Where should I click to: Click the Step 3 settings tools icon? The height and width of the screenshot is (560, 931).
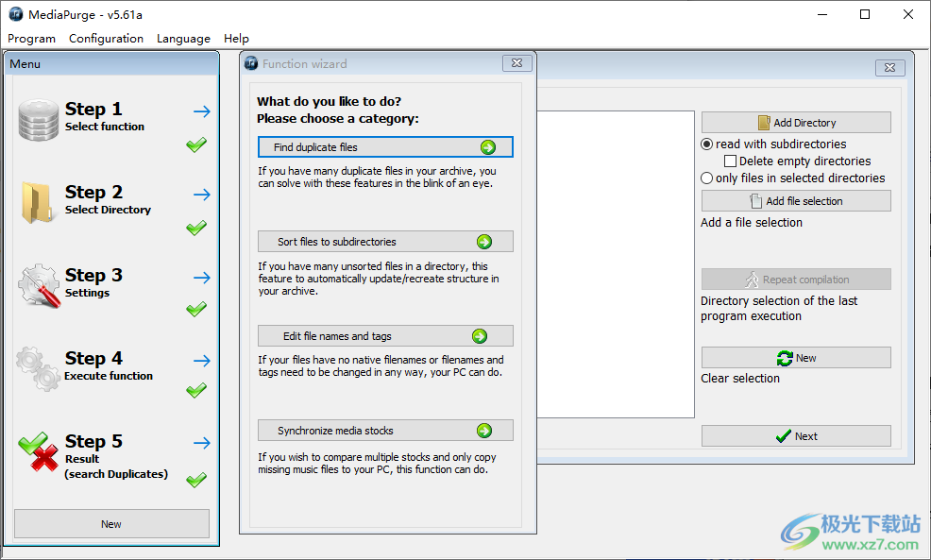[x=39, y=285]
